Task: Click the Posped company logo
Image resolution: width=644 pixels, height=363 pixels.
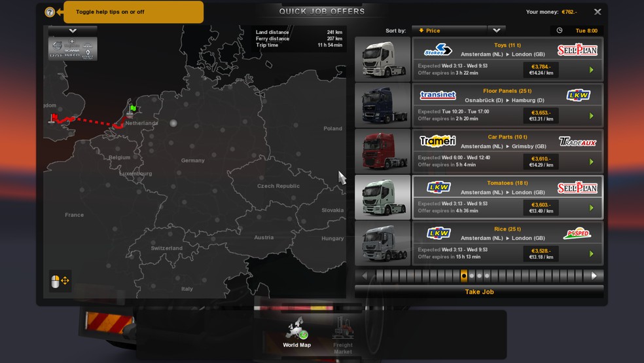Action: [577, 233]
